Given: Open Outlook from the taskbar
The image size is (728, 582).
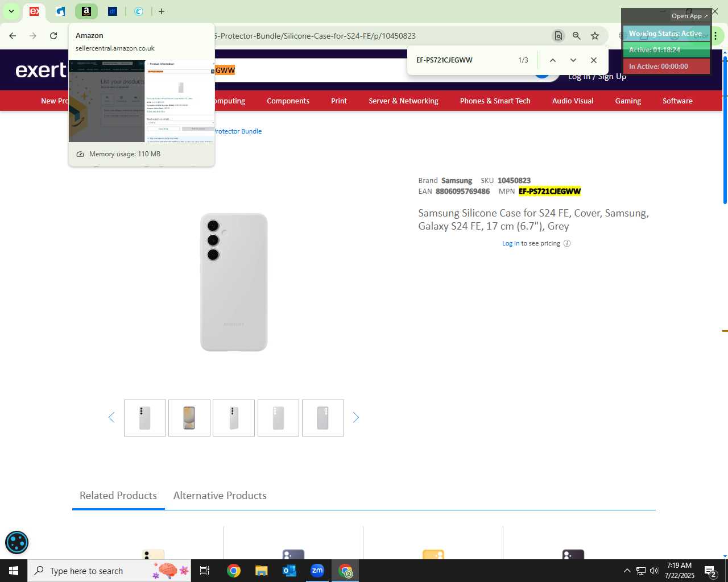Looking at the screenshot, I should [x=289, y=571].
